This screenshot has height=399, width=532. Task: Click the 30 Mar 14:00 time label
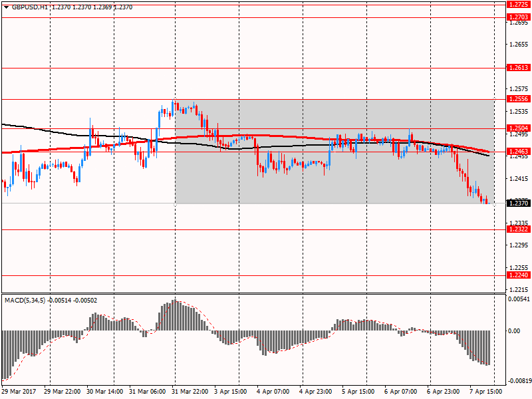(x=105, y=391)
